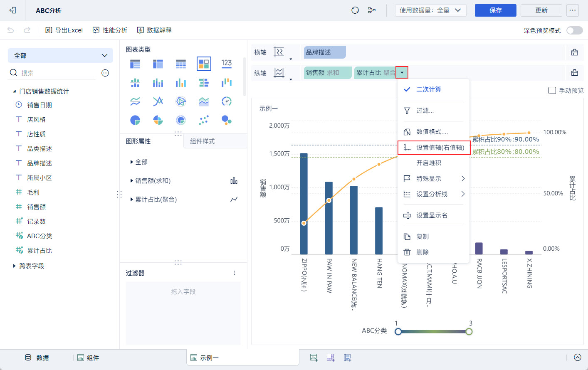Image resolution: width=588 pixels, height=370 pixels.
Task: Choose 复制 from the context menu
Action: coord(434,237)
